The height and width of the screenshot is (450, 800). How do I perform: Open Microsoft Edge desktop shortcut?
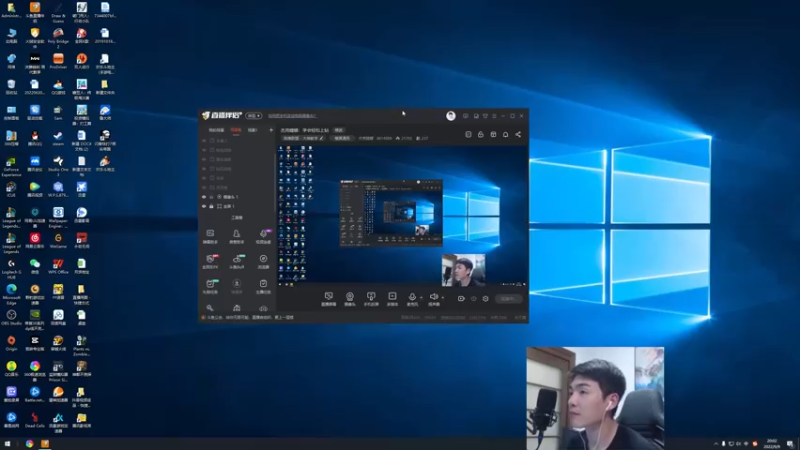click(11, 294)
